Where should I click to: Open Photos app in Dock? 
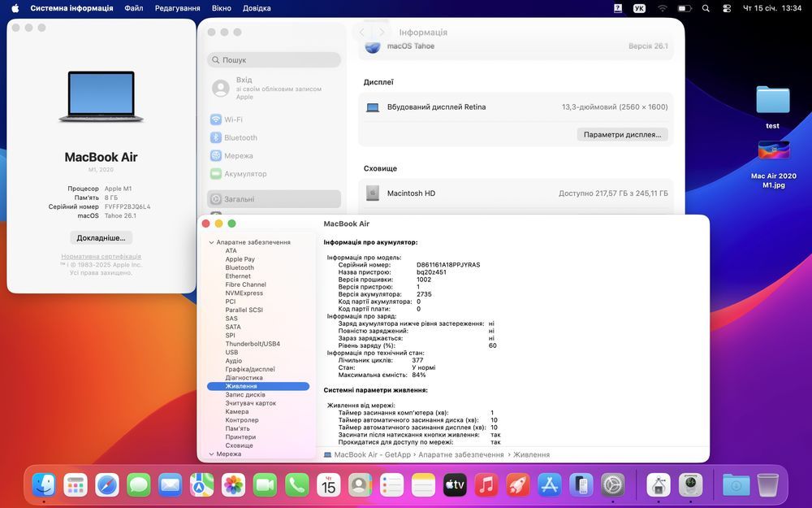[234, 485]
